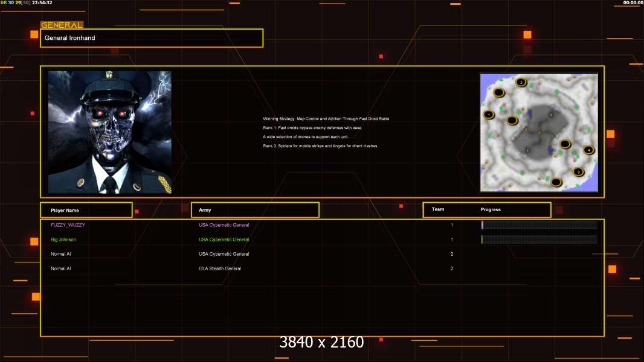Click team number 1 for FUZZY_WUZZY
The height and width of the screenshot is (362, 644).
click(x=452, y=225)
